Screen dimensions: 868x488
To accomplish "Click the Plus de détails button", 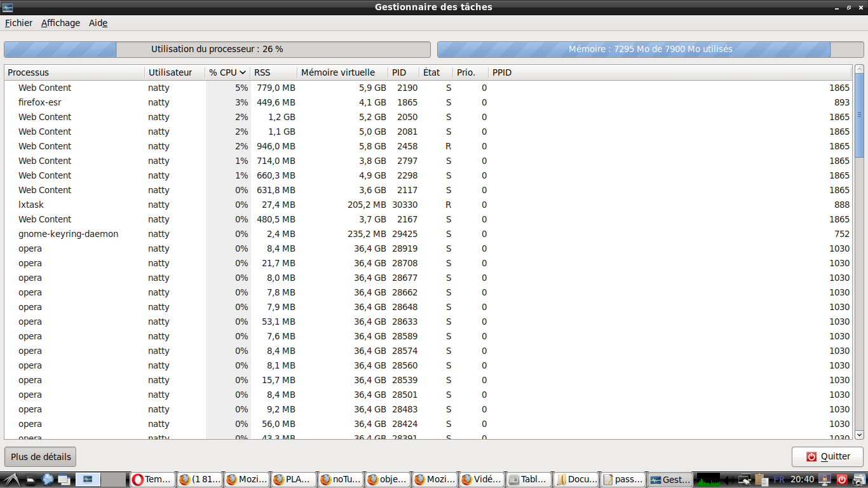I will 41,456.
